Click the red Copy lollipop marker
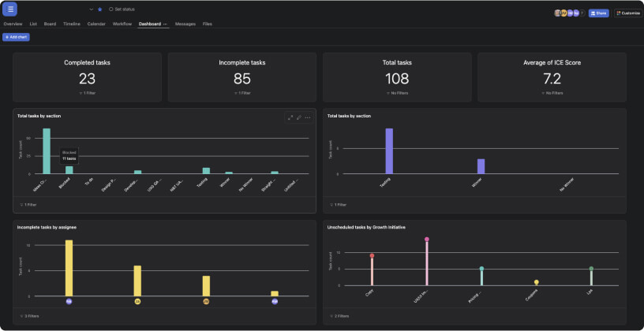 (x=372, y=255)
